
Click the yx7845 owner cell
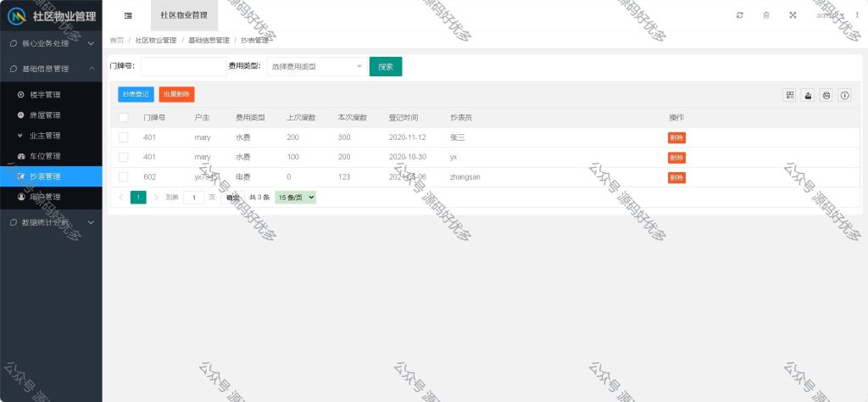206,177
